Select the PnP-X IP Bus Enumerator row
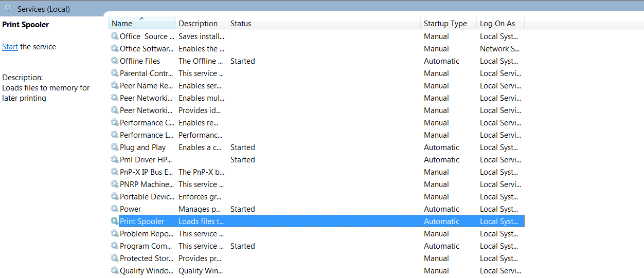The height and width of the screenshot is (278, 644). pyautogui.click(x=147, y=172)
